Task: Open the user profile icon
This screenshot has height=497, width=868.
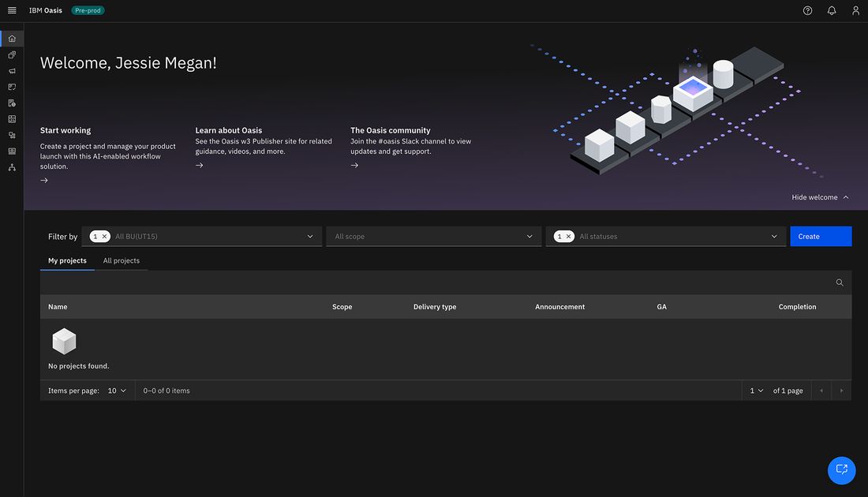Action: (855, 10)
